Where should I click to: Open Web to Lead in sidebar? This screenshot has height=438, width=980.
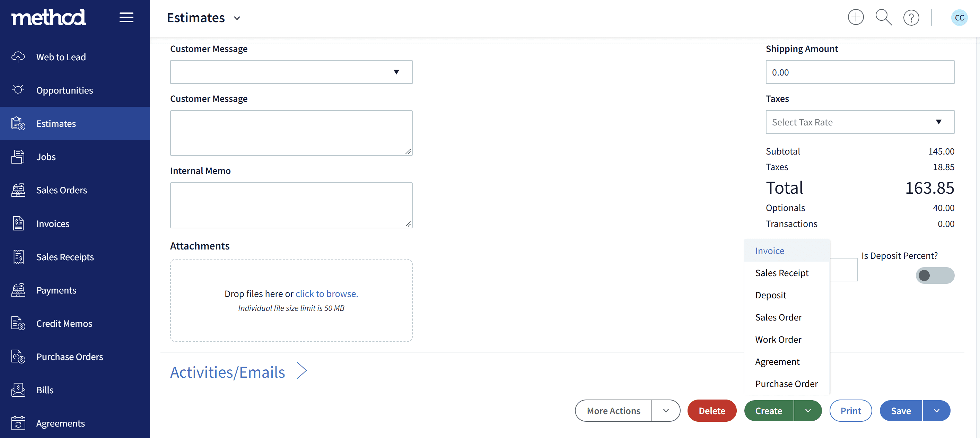pyautogui.click(x=75, y=57)
